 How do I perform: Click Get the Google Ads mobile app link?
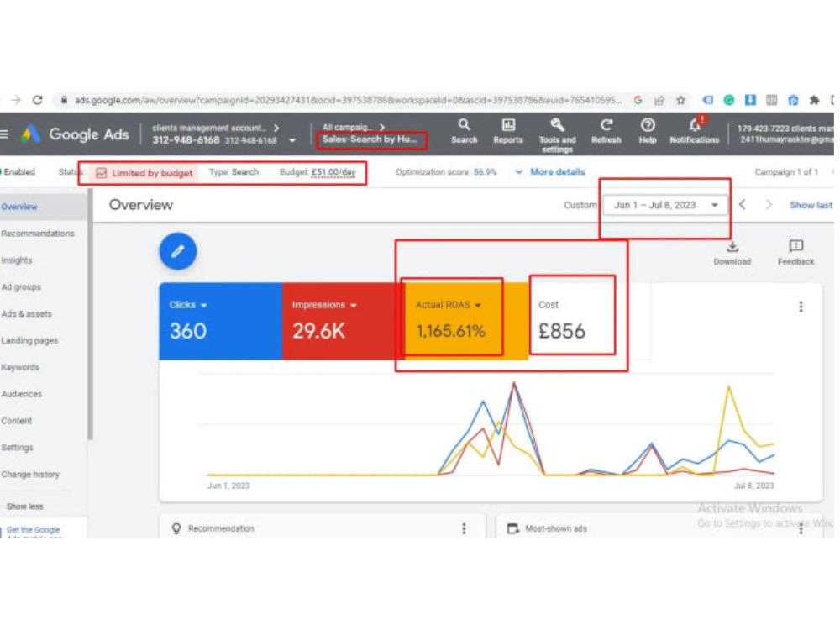[33, 532]
